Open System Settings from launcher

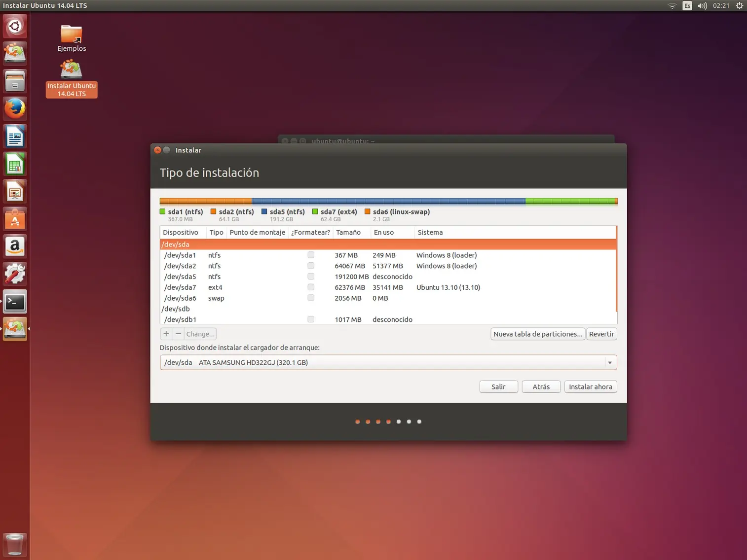click(x=15, y=274)
